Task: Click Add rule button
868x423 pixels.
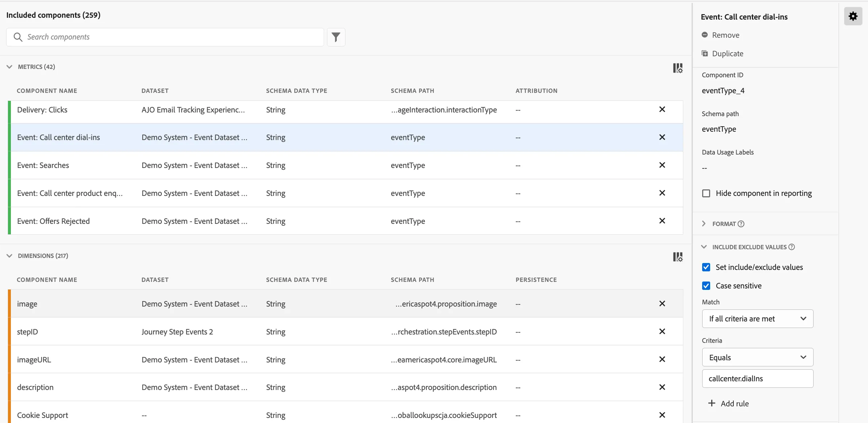Action: pyautogui.click(x=728, y=404)
